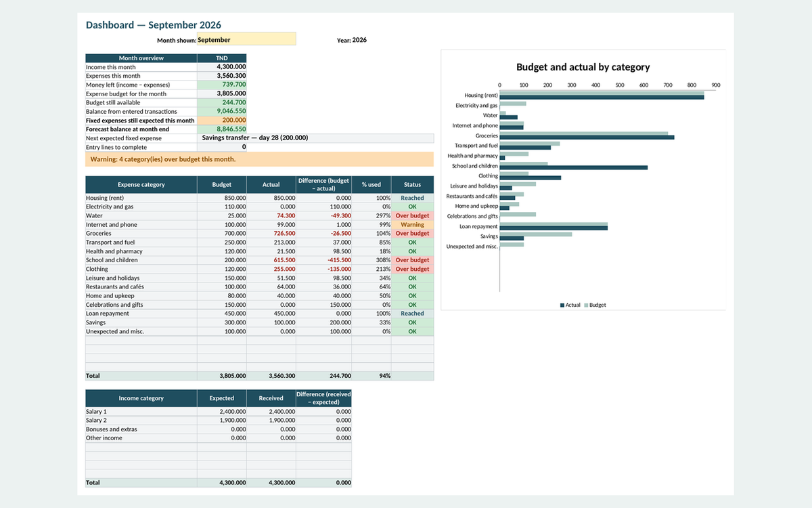Viewport: 812px width, 508px height.
Task: Click the Housing (rent) bar in chart
Action: pos(602,97)
